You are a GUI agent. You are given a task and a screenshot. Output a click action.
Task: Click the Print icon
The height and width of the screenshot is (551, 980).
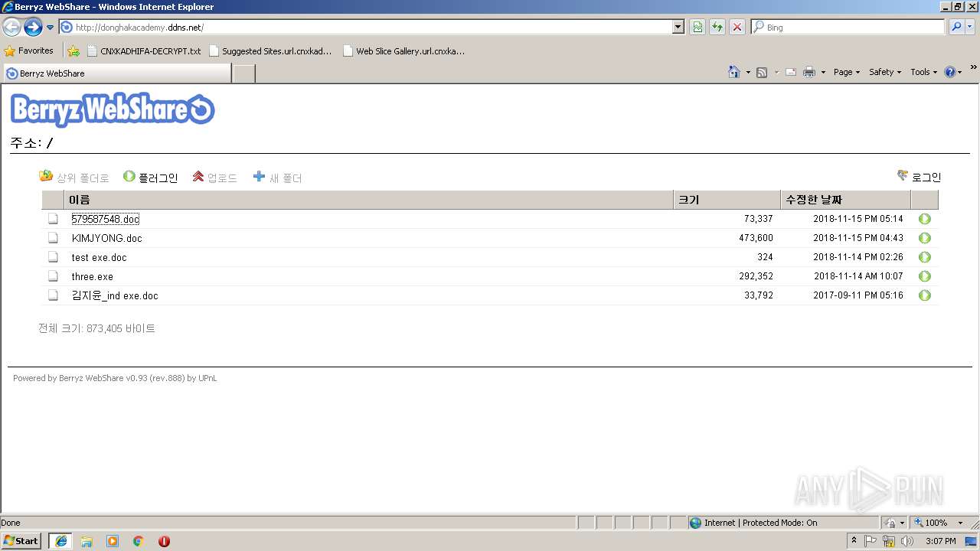point(809,72)
